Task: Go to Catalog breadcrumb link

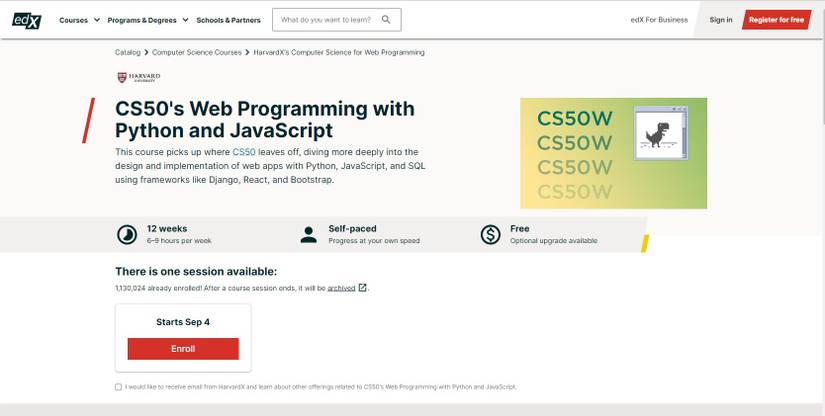Action: (127, 52)
